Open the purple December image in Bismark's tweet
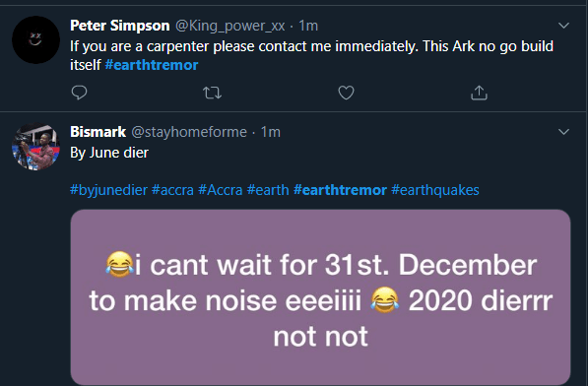 [321, 297]
